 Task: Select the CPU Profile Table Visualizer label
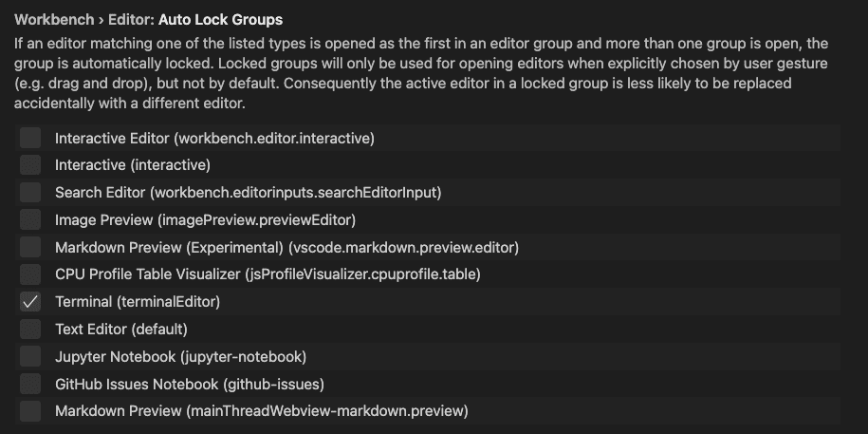[x=268, y=274]
